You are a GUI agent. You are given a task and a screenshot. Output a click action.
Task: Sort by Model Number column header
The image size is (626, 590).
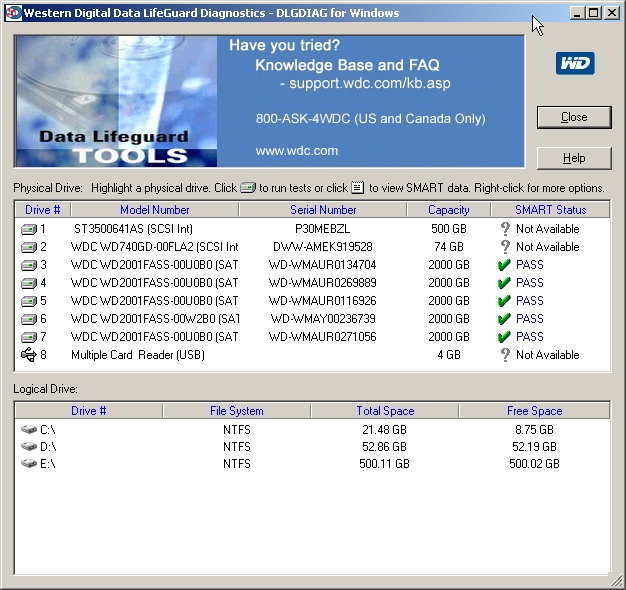(x=155, y=210)
